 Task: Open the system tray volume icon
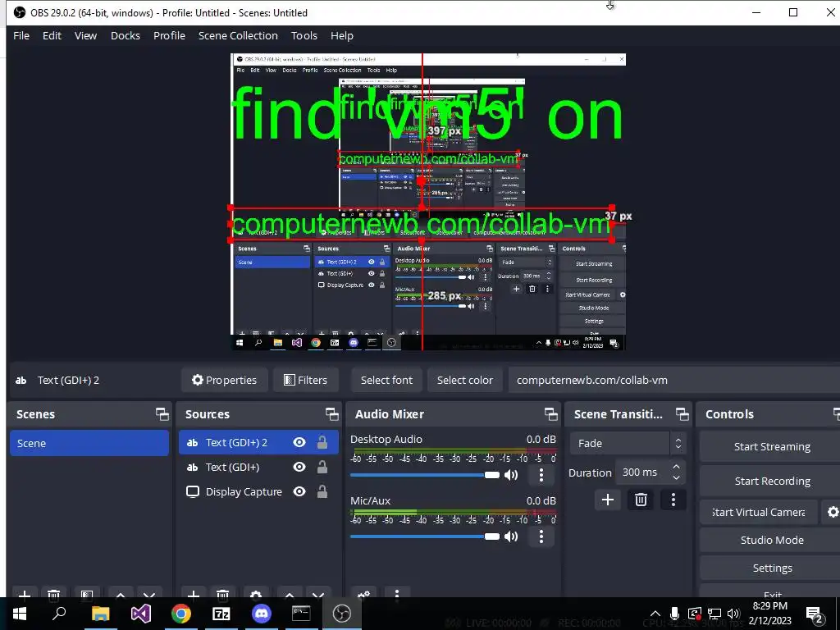733,614
